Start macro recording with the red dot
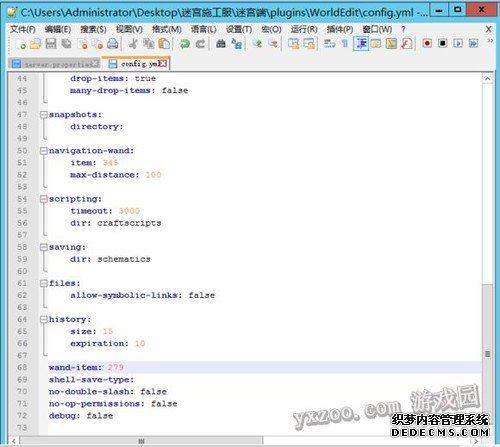The width and height of the screenshot is (500, 447). 427,44
